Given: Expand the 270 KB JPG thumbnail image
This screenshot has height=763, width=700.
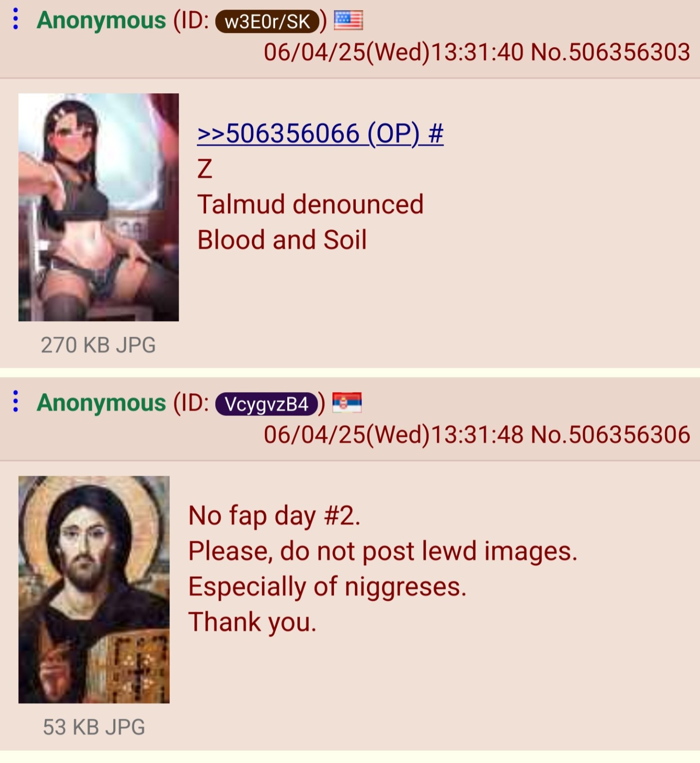Looking at the screenshot, I should click(x=98, y=207).
